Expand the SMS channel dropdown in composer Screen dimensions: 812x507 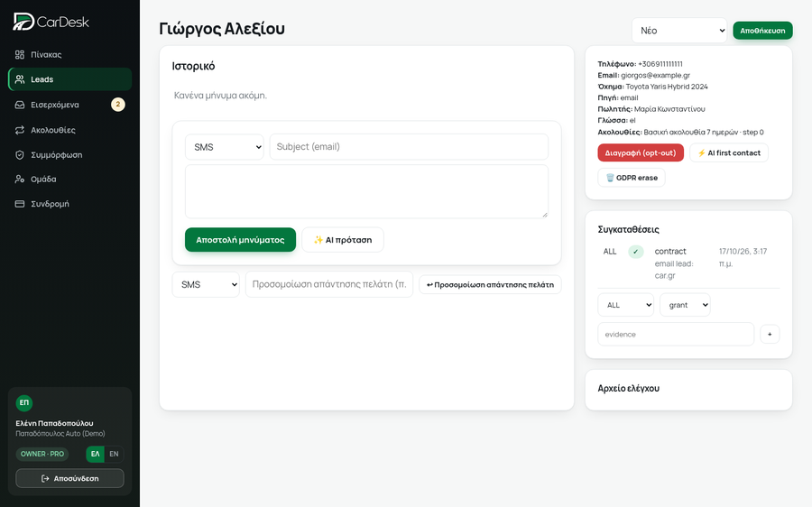tap(225, 147)
